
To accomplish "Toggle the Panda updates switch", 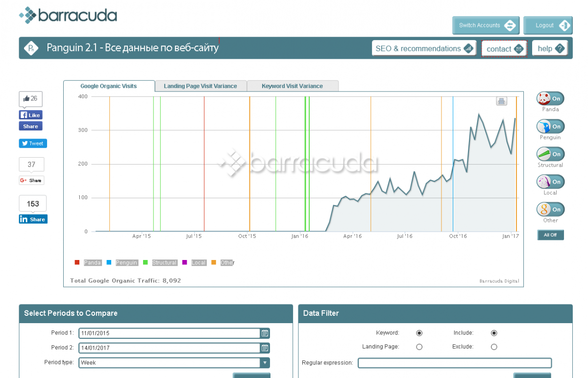I will click(550, 98).
